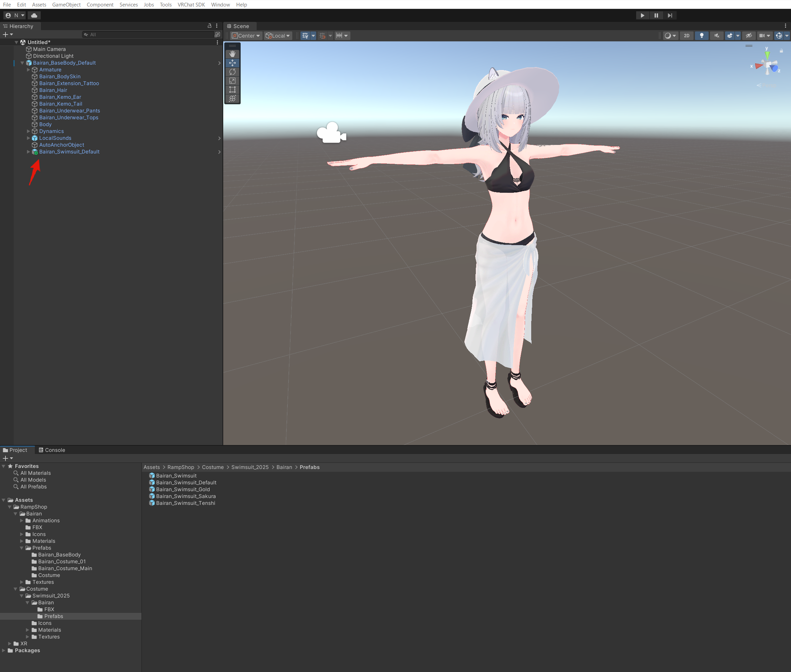791x672 pixels.
Task: Toggle Gizmos visibility
Action: coord(779,36)
